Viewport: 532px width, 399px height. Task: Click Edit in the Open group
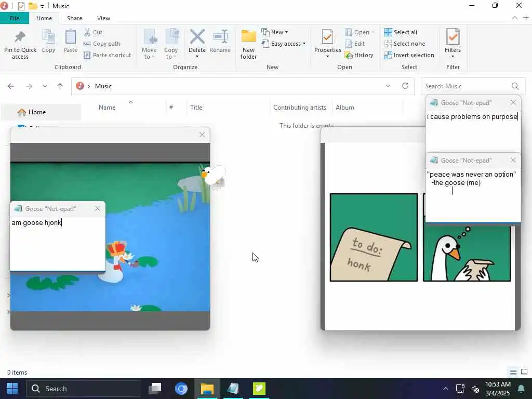pos(355,44)
